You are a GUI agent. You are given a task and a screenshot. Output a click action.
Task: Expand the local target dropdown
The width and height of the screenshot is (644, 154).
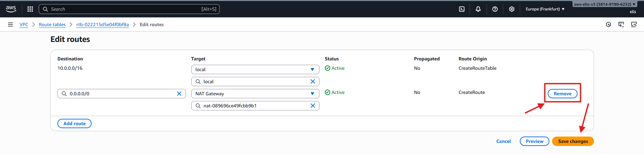(x=312, y=69)
